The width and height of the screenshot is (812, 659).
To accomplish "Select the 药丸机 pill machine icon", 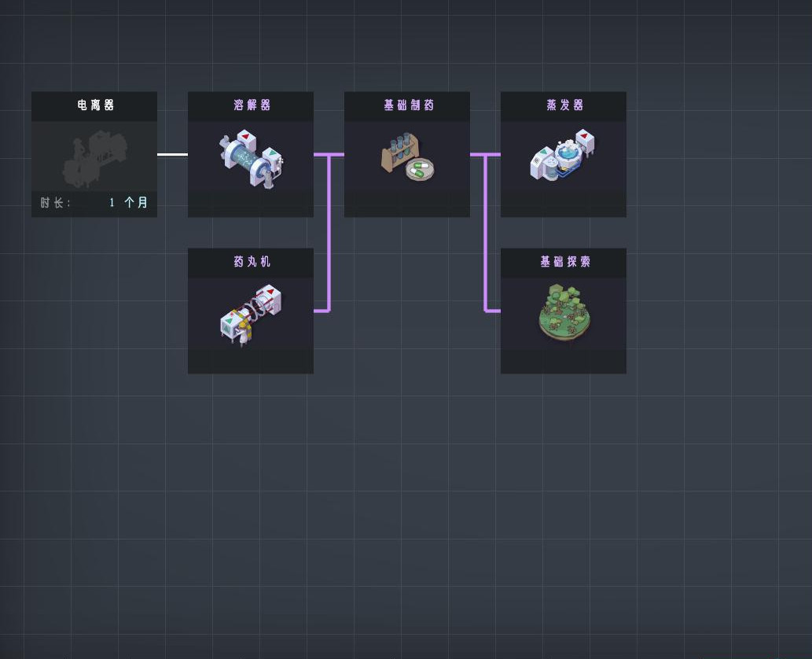I will tap(251, 314).
